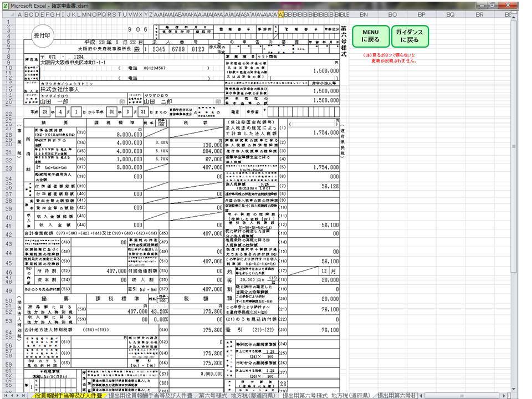Screen dimensions: 532x399
Task: Click the date 平成 29年 8月 22日
Action: 114,43
